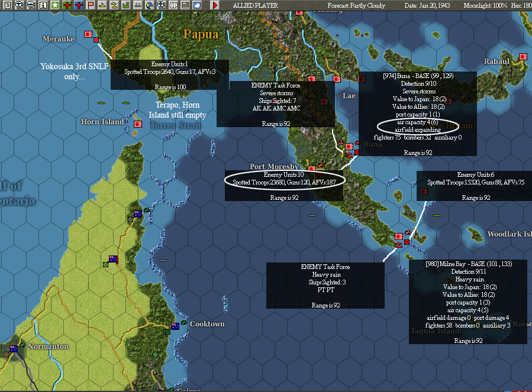This screenshot has height=392, width=532.
Task: Click the Merauke map label
Action: [59, 38]
